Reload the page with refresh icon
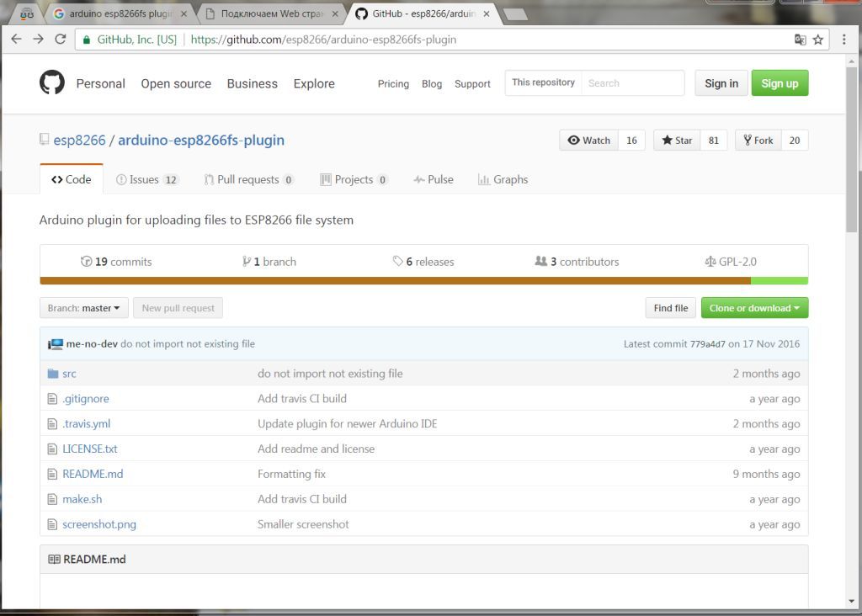This screenshot has width=862, height=616. 60,39
